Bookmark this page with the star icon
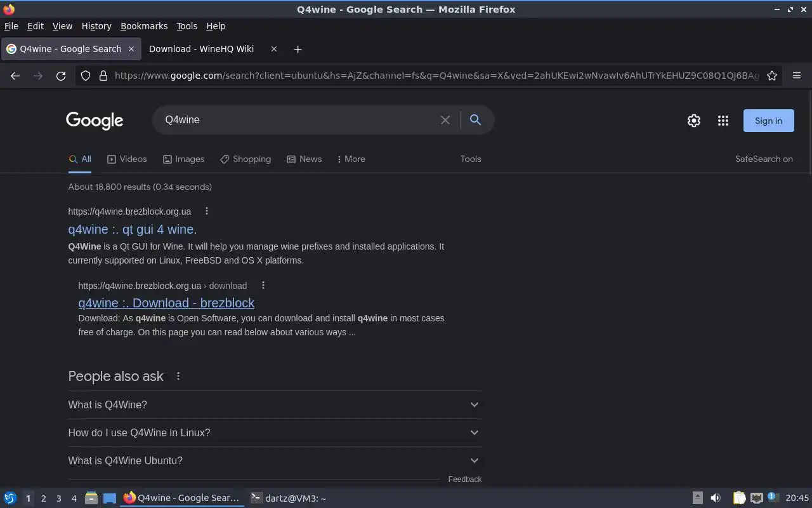 click(772, 76)
